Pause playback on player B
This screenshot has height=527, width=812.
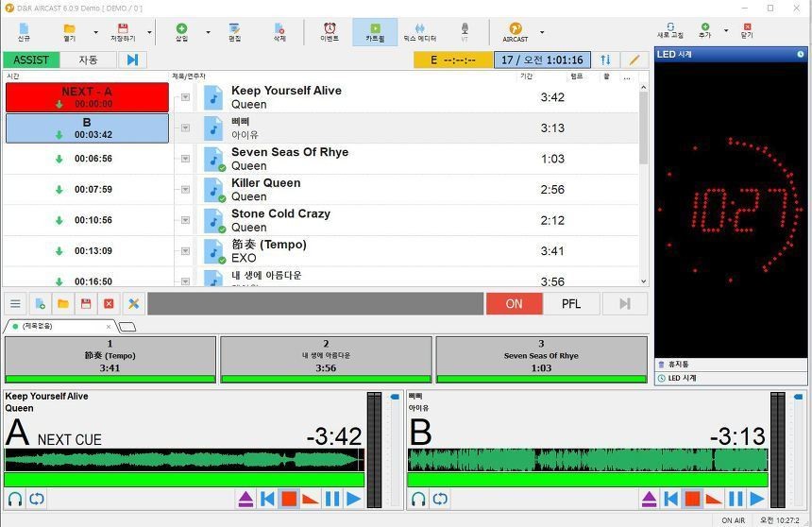736,499
